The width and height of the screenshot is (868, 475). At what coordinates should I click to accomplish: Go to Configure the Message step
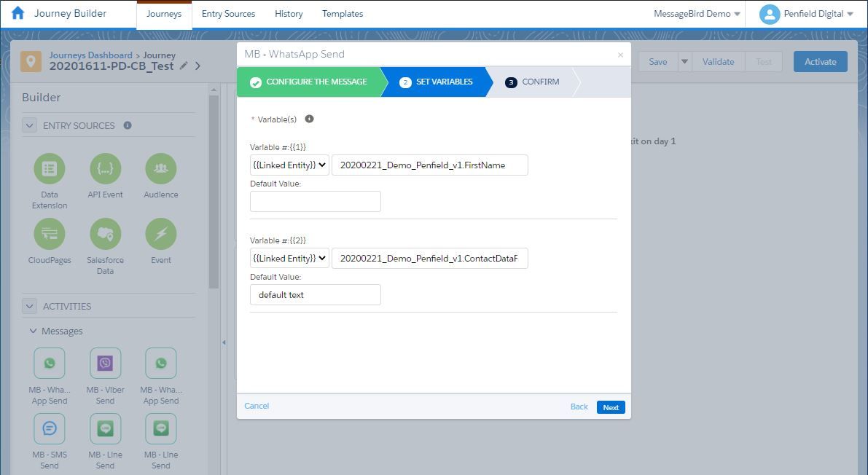[309, 82]
